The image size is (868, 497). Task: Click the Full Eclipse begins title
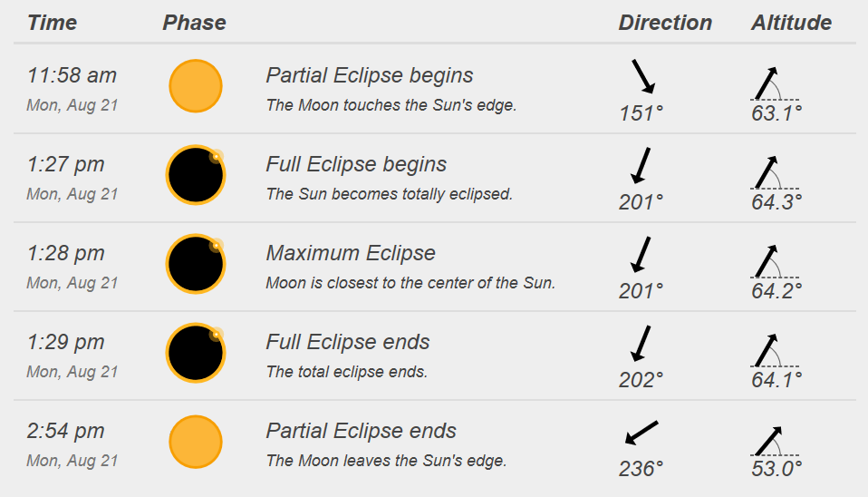(356, 164)
